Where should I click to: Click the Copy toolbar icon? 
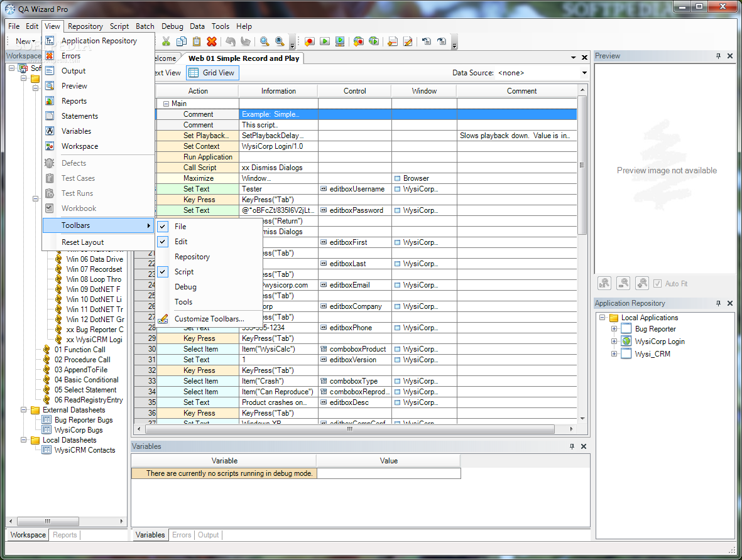(181, 41)
